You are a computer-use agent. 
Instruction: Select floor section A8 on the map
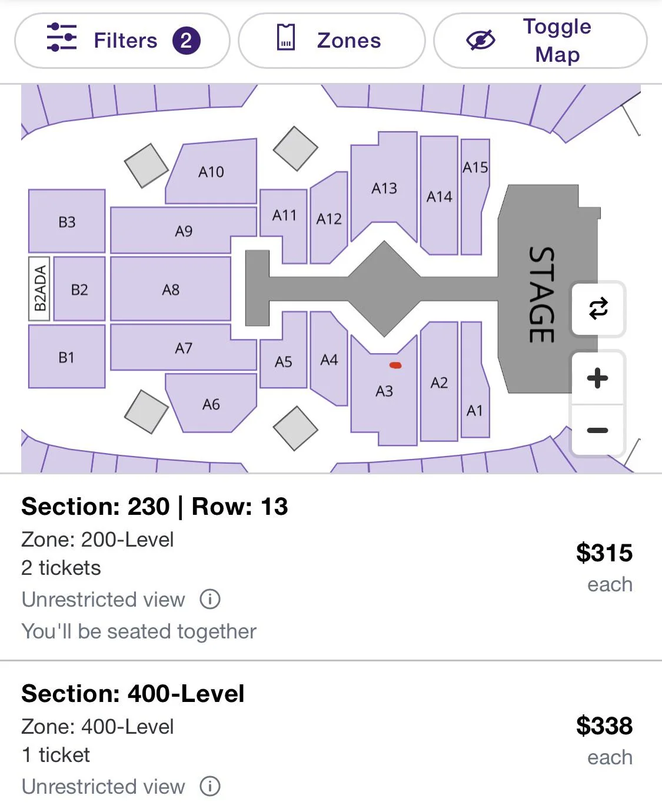pyautogui.click(x=171, y=289)
